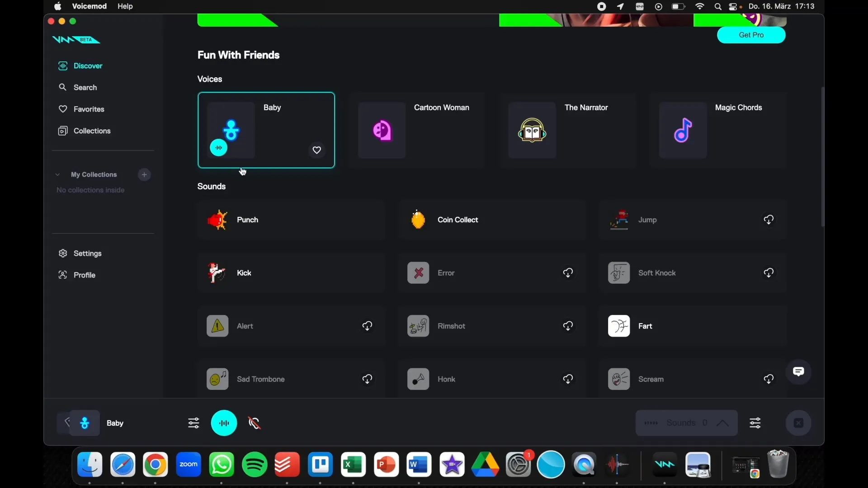Open Voicemod Help menu
The width and height of the screenshot is (868, 488).
click(125, 6)
